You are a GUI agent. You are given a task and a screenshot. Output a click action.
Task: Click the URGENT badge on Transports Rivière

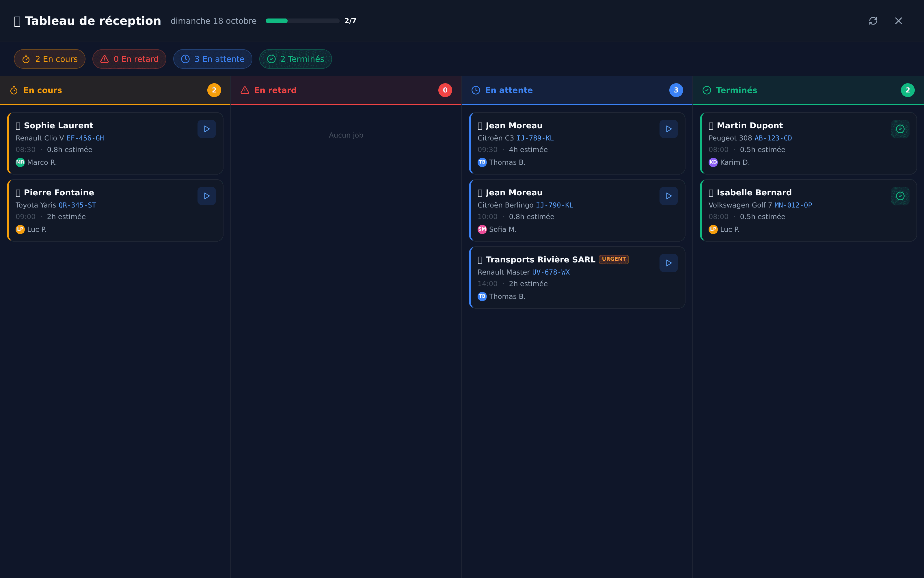(x=614, y=259)
